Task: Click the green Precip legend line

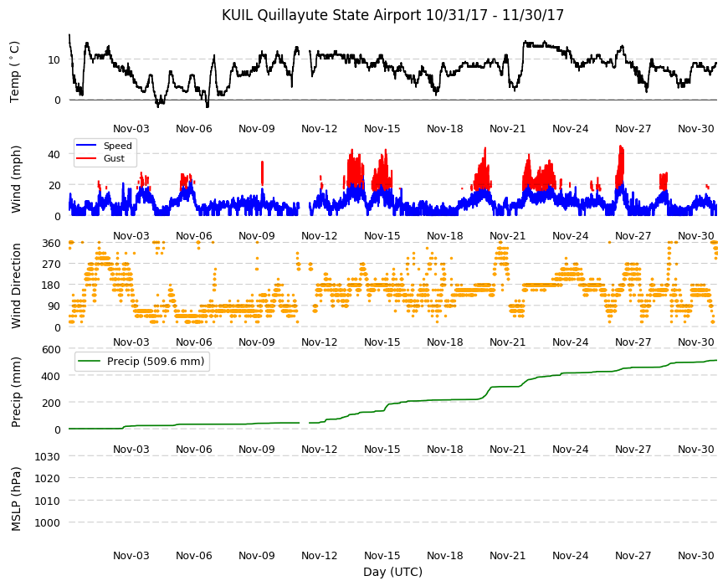Action: tap(89, 362)
